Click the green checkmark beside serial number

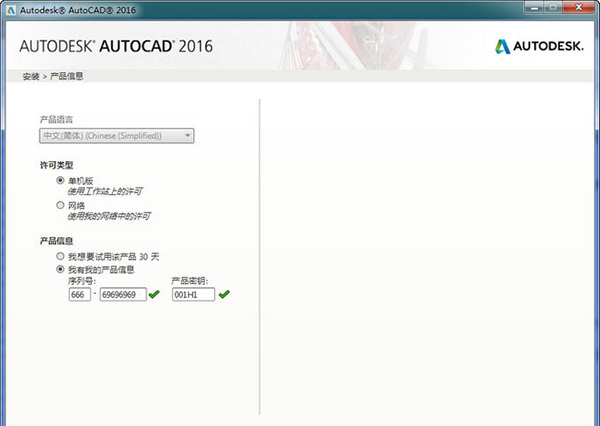point(154,294)
